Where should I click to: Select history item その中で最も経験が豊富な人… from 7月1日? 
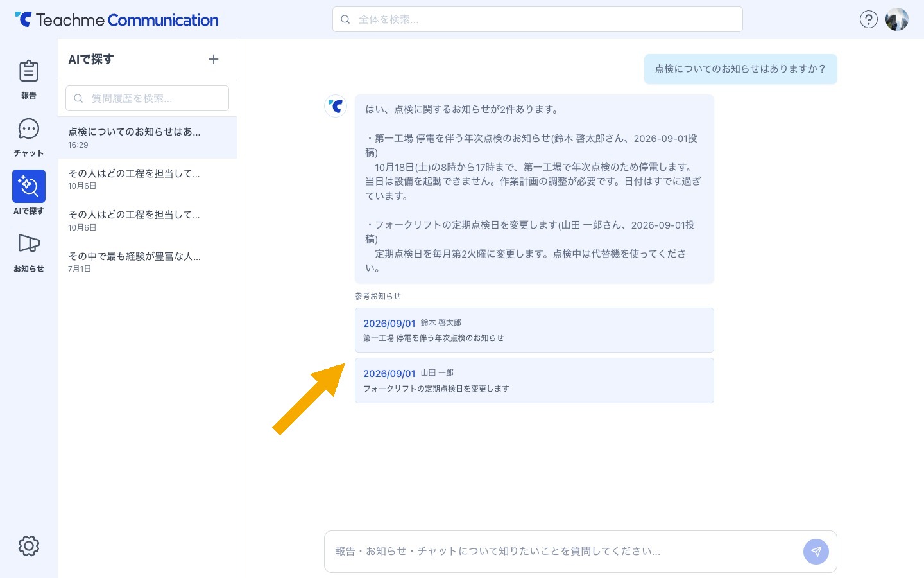pos(147,262)
